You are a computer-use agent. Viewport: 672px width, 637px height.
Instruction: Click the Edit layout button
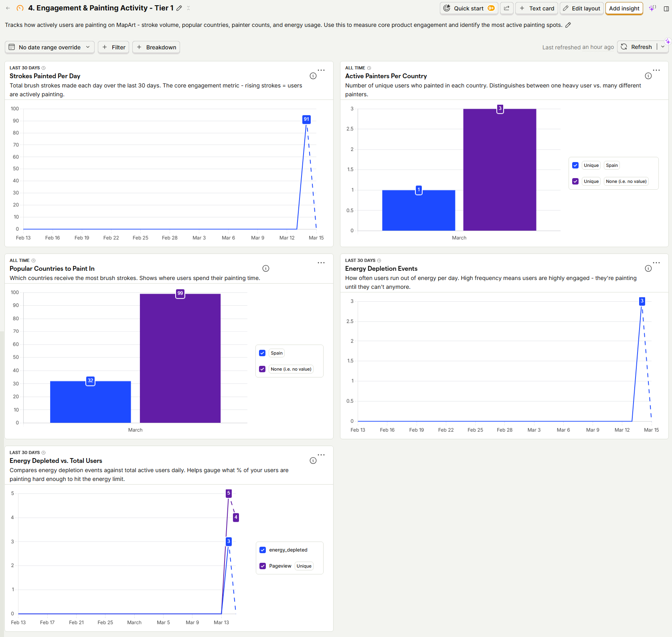581,8
